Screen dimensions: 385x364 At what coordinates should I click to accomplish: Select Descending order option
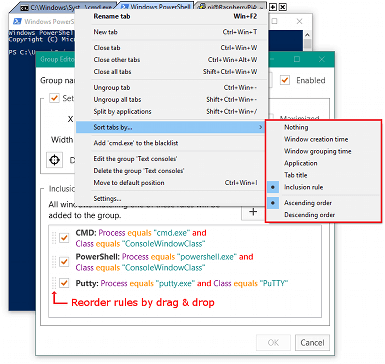coord(323,215)
